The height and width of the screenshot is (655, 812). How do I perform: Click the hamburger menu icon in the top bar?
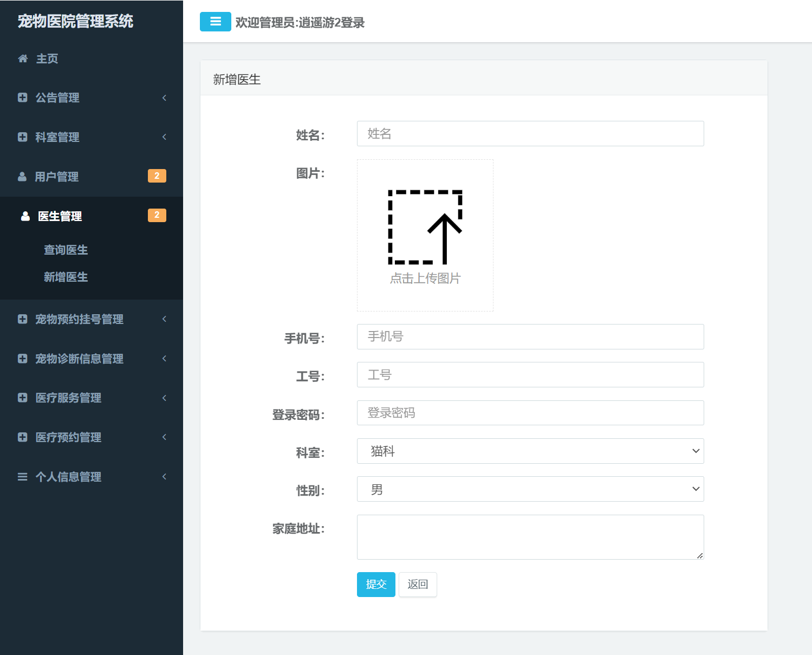click(215, 22)
